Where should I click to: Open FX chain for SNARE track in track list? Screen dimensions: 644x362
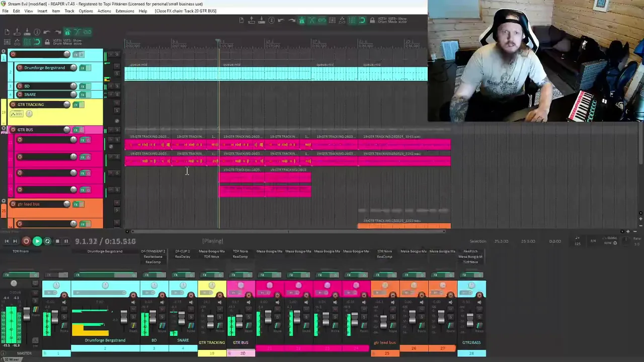coord(83,95)
